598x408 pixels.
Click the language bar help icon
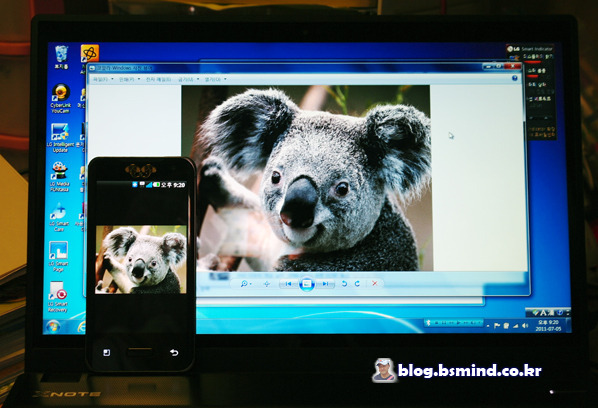tap(559, 313)
